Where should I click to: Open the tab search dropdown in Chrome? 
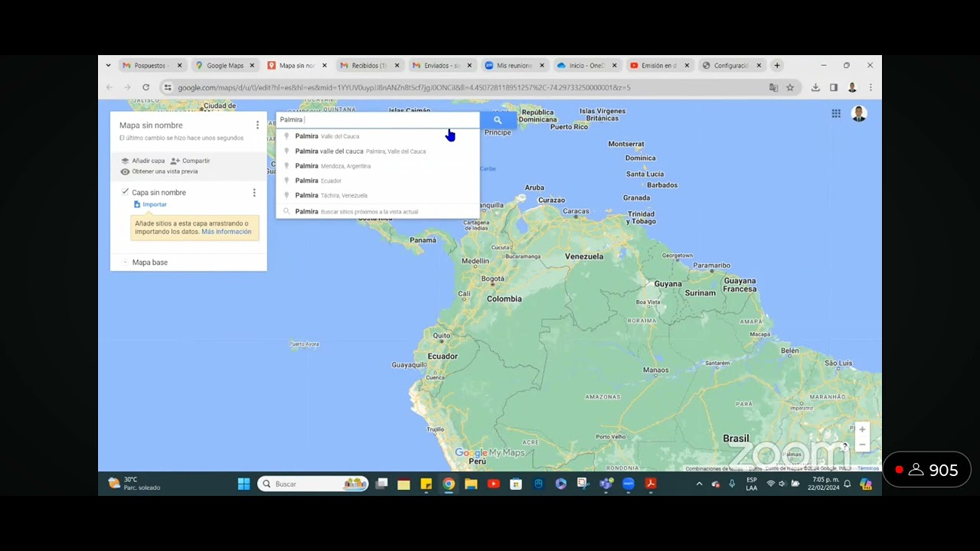pos(108,66)
